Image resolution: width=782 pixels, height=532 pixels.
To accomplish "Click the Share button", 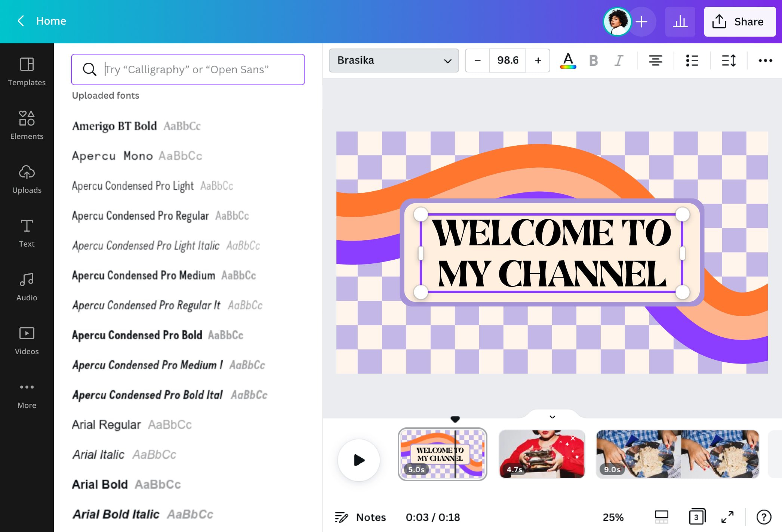I will tap(739, 21).
